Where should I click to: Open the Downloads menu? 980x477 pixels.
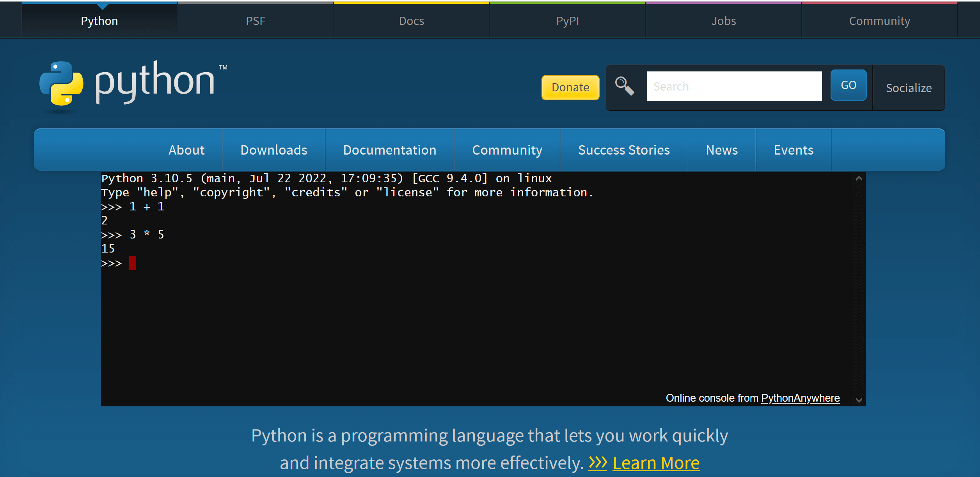click(x=274, y=150)
